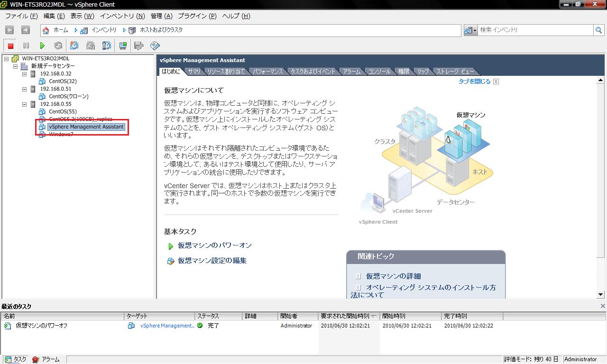Open the 編集 menu

[54, 16]
